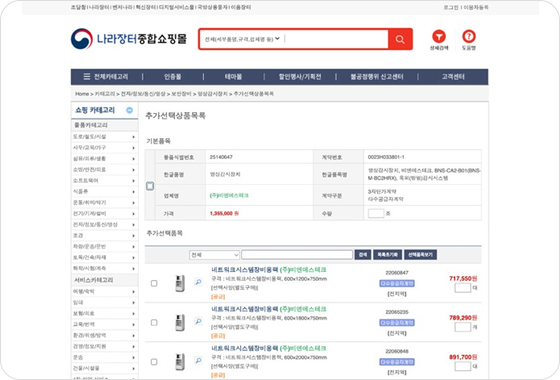Select the 보험/의료 service category

[x=84, y=314]
